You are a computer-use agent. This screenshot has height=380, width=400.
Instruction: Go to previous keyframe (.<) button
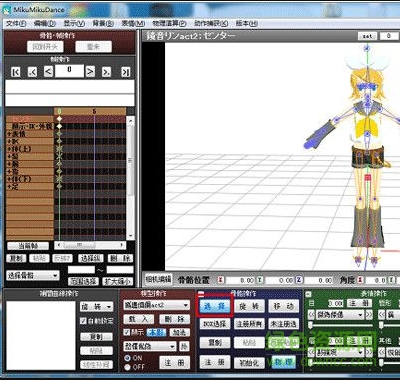pyautogui.click(x=32, y=72)
